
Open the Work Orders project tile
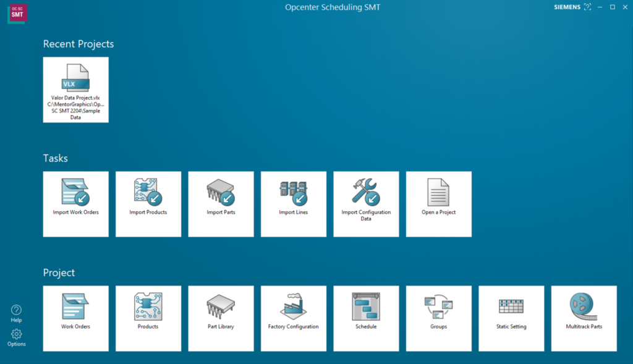pyautogui.click(x=76, y=318)
